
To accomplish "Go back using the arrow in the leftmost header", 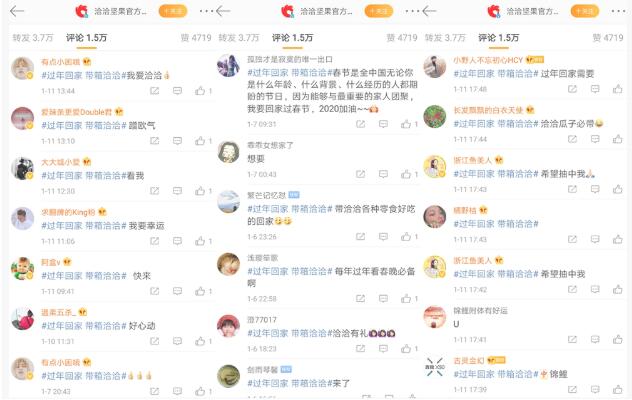I will tap(17, 11).
